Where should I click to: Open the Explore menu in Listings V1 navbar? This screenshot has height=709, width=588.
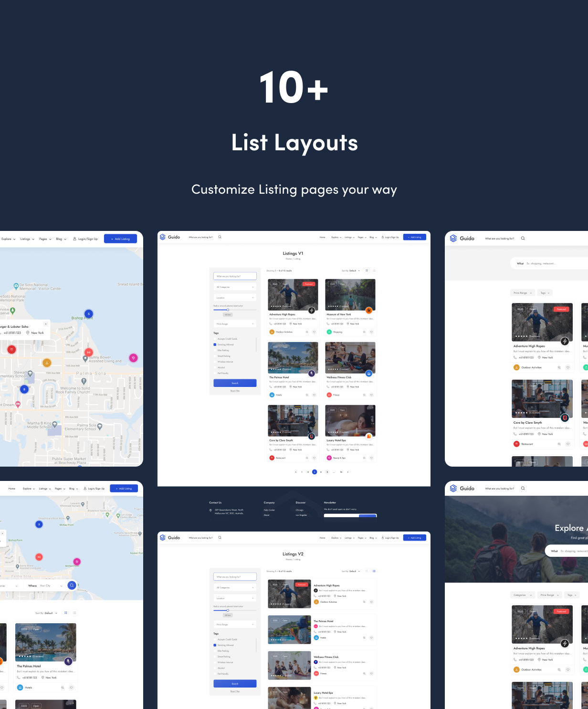tap(336, 237)
